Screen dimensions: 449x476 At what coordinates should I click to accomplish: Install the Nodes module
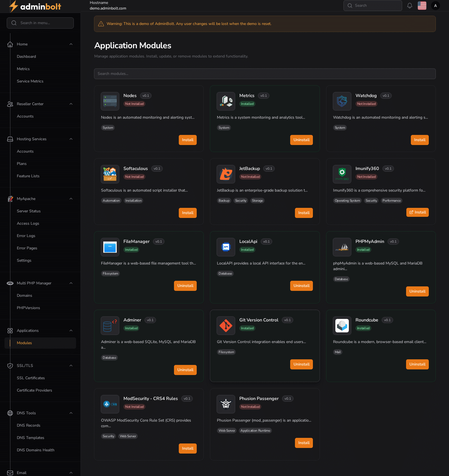[x=188, y=140]
